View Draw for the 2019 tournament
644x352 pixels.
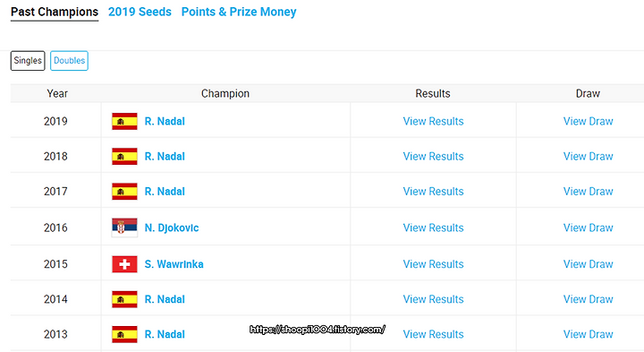[589, 121]
